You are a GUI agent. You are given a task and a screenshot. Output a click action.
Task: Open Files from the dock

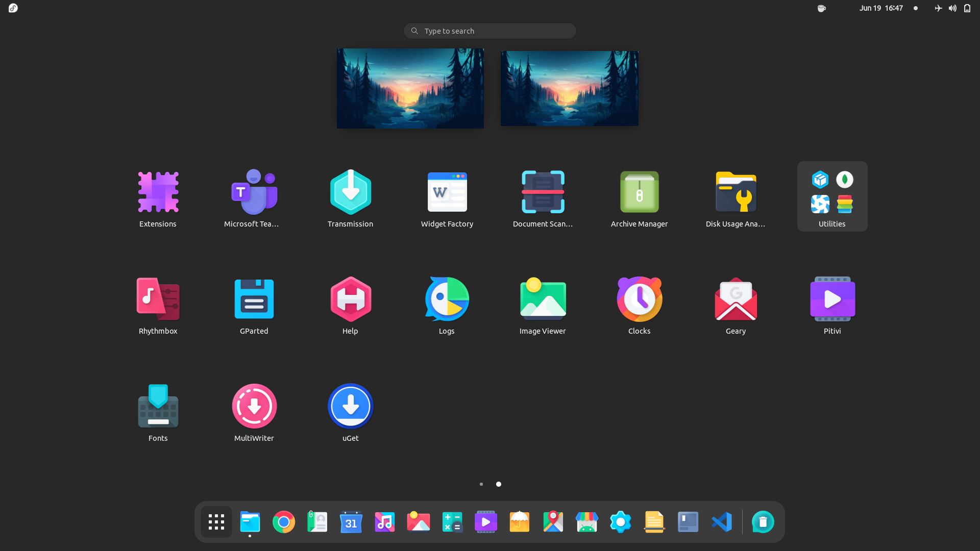[x=250, y=522]
